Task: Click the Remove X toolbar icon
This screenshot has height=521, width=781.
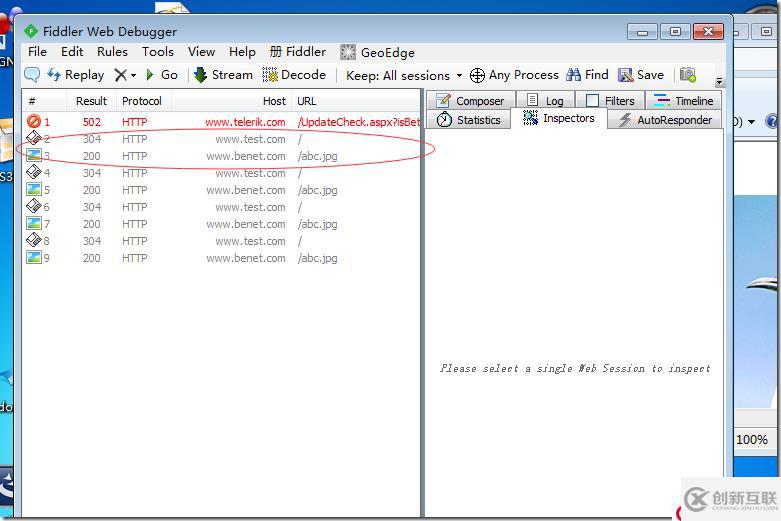Action: [x=121, y=75]
